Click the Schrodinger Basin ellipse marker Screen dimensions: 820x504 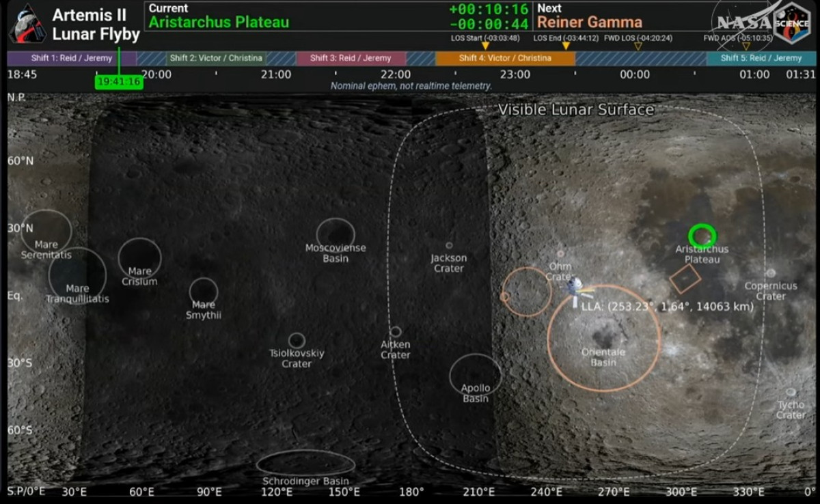point(305,462)
